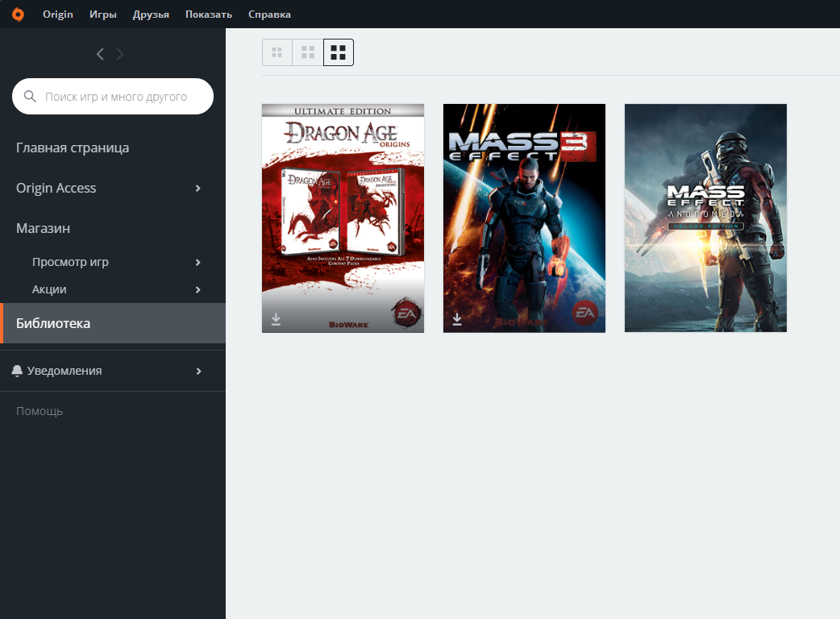The image size is (840, 619).
Task: Go back with the left arrow
Action: (x=100, y=54)
